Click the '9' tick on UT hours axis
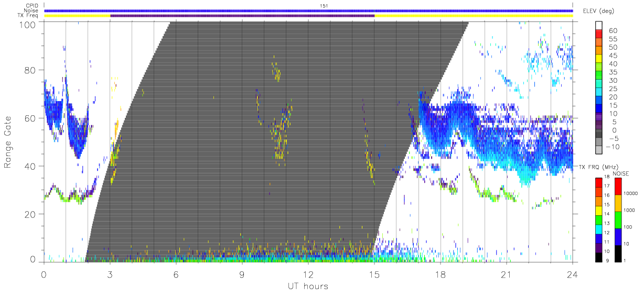The height and width of the screenshot is (297, 644). coord(242,274)
